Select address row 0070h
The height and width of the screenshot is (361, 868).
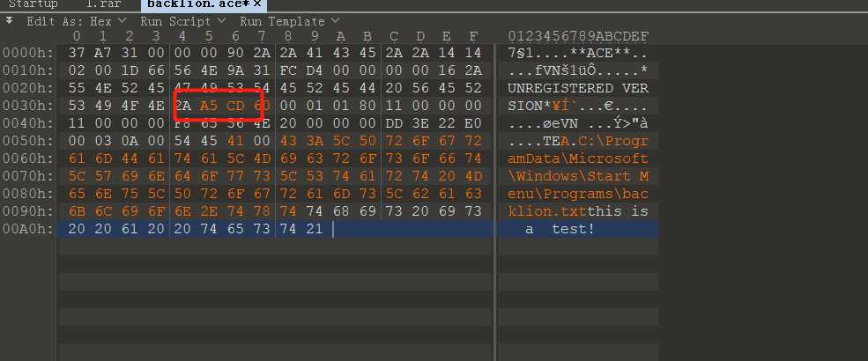(x=28, y=176)
